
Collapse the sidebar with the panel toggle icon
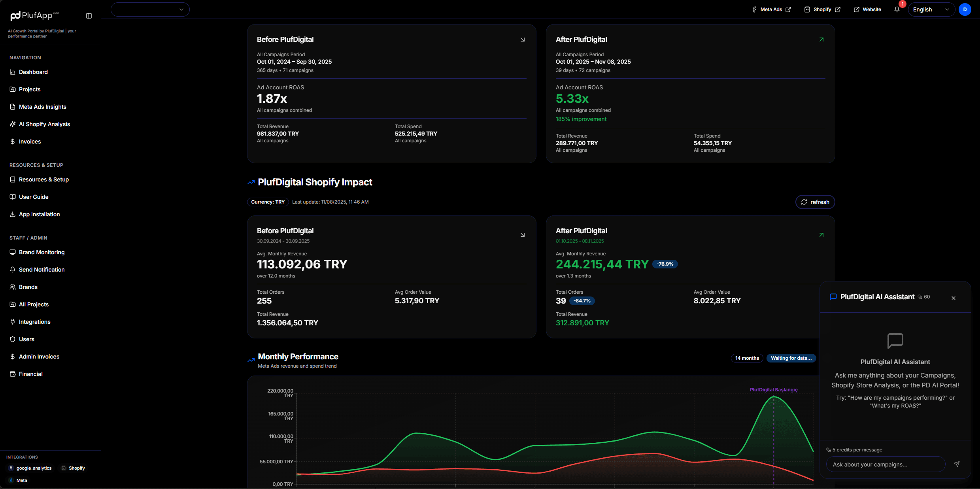pyautogui.click(x=89, y=16)
